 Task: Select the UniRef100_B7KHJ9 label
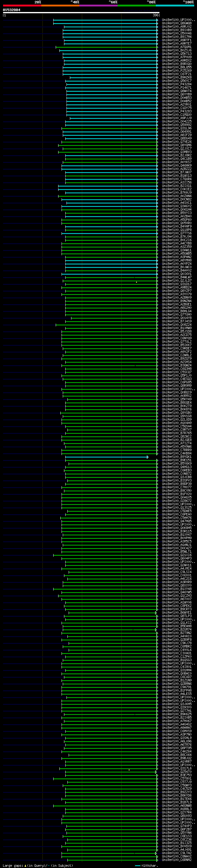point(176,193)
